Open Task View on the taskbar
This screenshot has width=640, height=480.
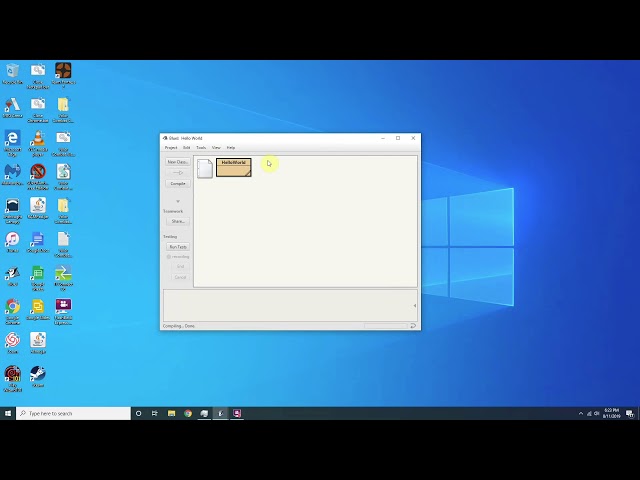[155, 413]
